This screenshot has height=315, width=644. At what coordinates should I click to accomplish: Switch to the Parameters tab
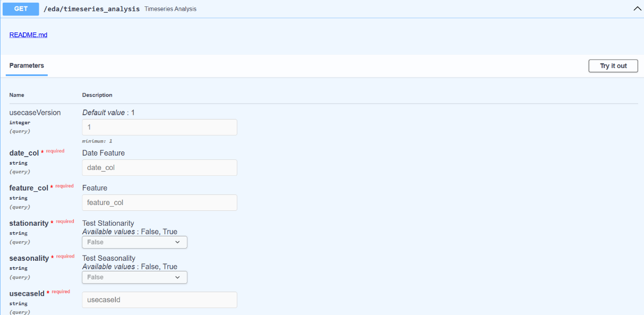[27, 65]
